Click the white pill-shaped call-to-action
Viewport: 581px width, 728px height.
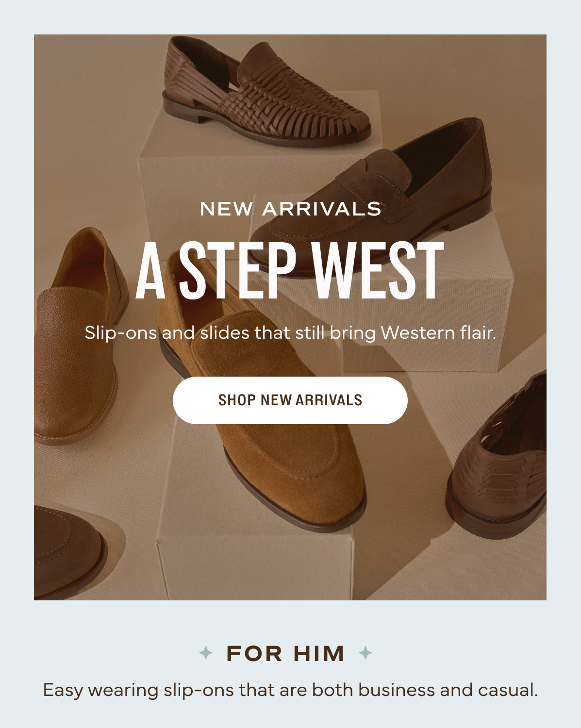tap(290, 401)
